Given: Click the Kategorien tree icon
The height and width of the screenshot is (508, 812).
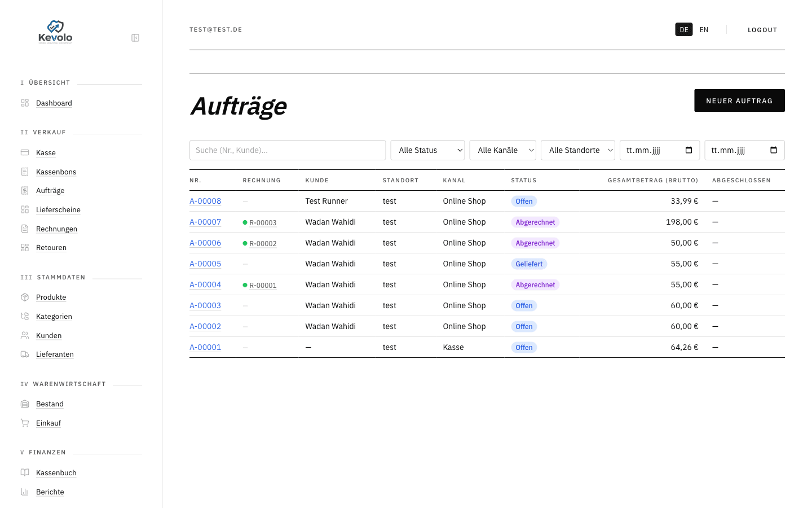Looking at the screenshot, I should point(25,316).
